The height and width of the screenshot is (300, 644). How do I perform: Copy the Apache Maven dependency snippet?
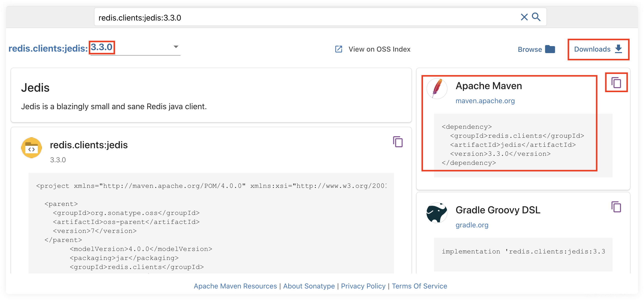[616, 83]
